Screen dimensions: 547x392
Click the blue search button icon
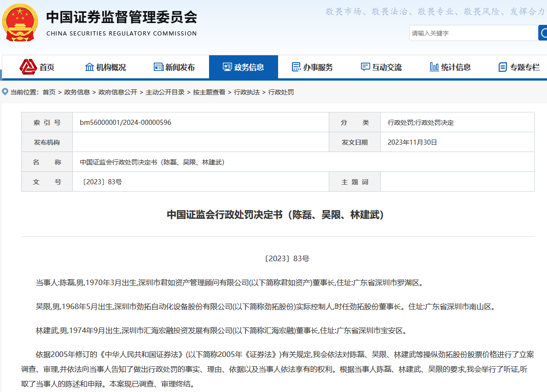pos(543,33)
